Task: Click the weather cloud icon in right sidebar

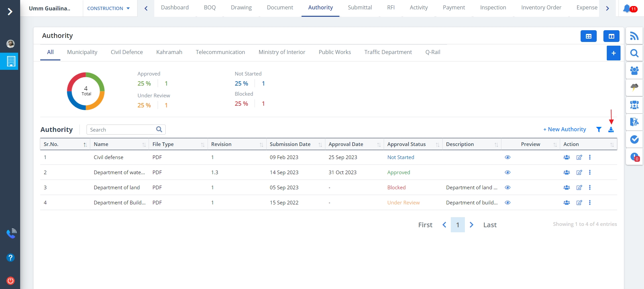Action: [x=634, y=88]
